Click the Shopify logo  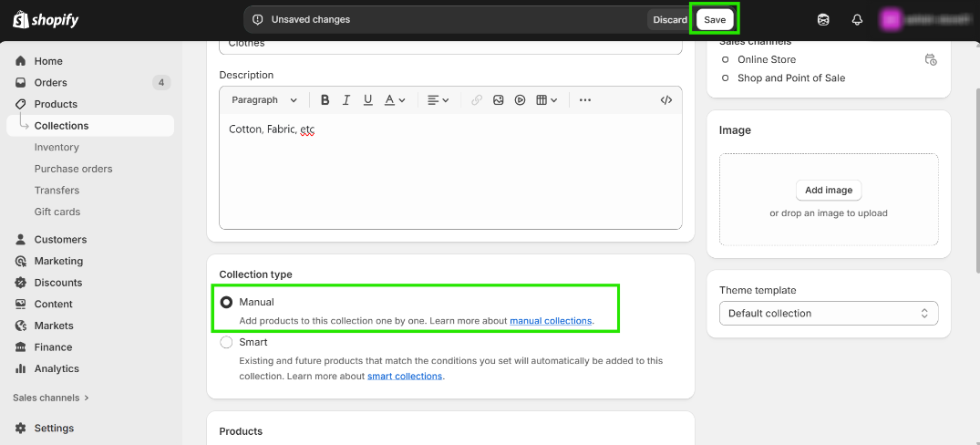pyautogui.click(x=46, y=20)
